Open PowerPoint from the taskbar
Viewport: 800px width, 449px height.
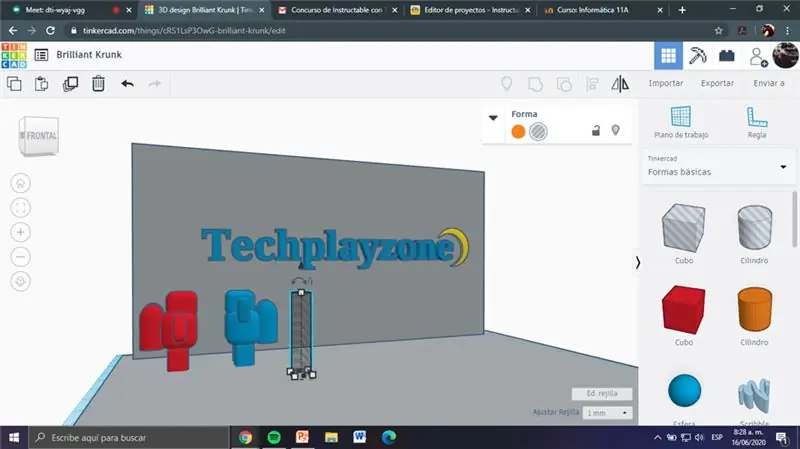(x=303, y=437)
